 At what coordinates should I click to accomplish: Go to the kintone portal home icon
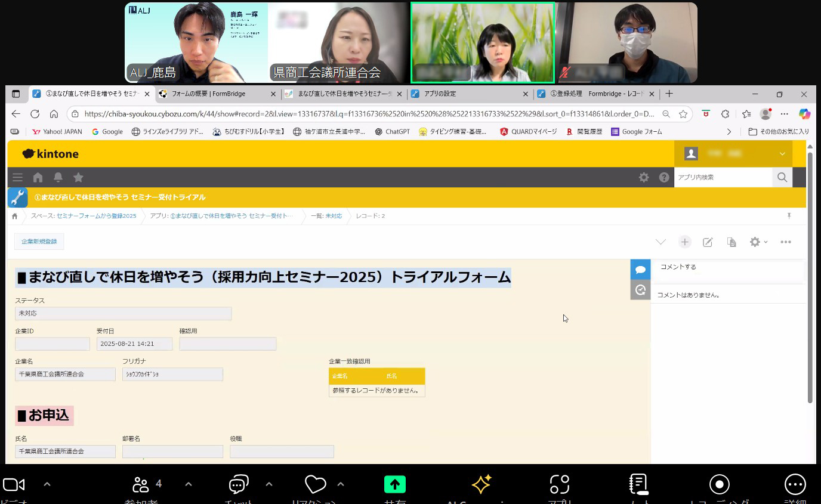click(x=38, y=177)
